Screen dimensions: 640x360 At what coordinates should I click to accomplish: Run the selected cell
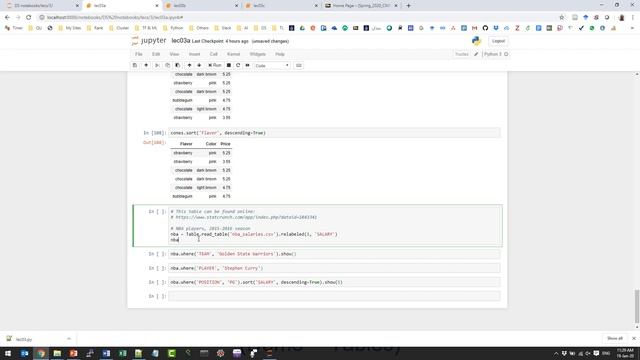point(215,65)
